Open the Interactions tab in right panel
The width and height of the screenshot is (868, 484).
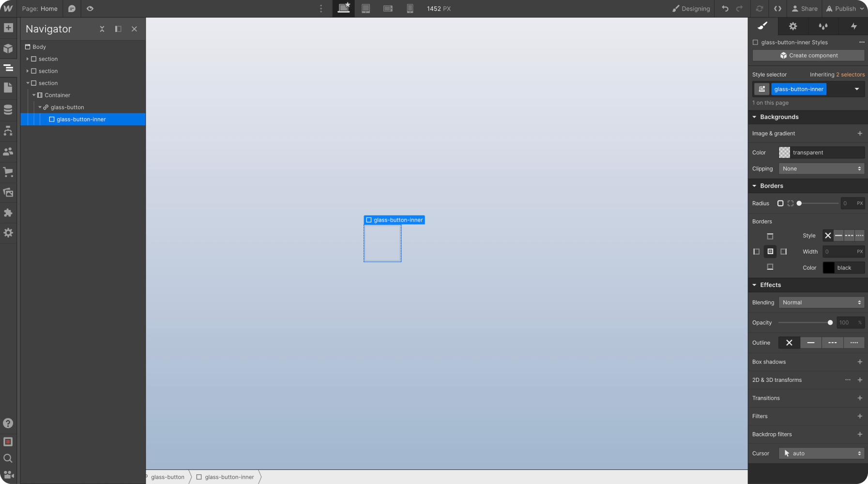point(822,26)
